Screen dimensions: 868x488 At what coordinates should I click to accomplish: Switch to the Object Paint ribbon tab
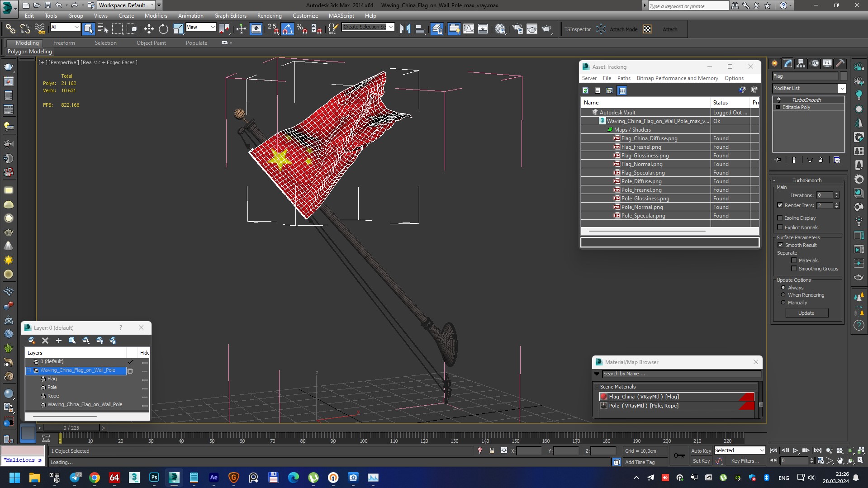tap(151, 43)
